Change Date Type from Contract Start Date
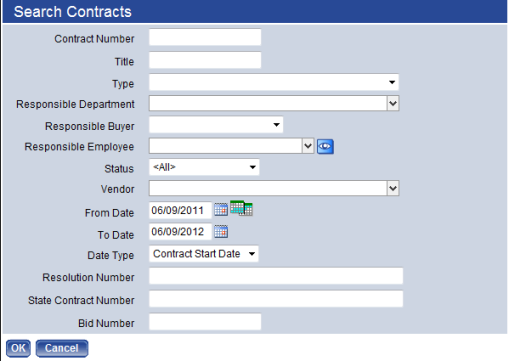509x361 pixels. [204, 254]
